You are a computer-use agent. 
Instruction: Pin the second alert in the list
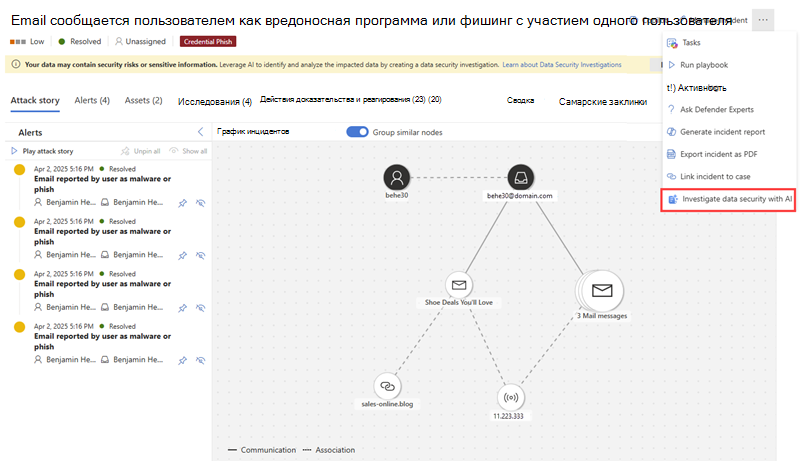tap(182, 255)
